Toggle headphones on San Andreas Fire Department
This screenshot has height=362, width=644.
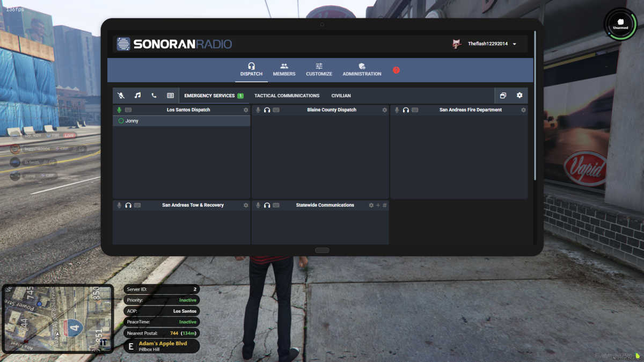tap(406, 110)
